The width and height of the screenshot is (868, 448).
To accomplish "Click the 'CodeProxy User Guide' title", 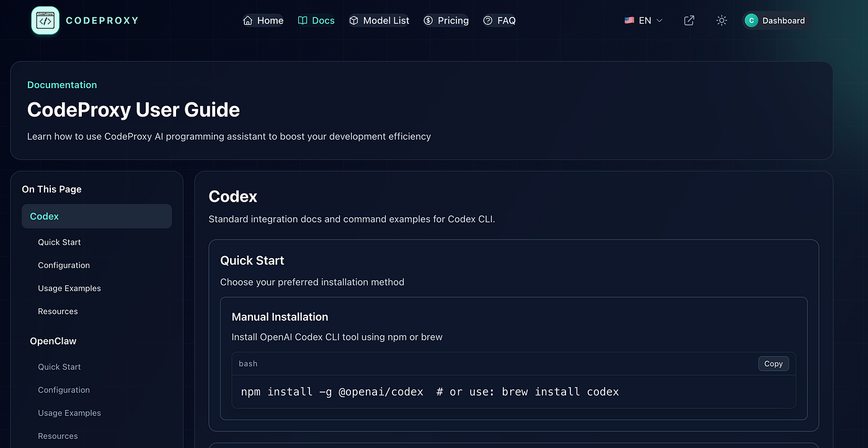I will pos(133,110).
